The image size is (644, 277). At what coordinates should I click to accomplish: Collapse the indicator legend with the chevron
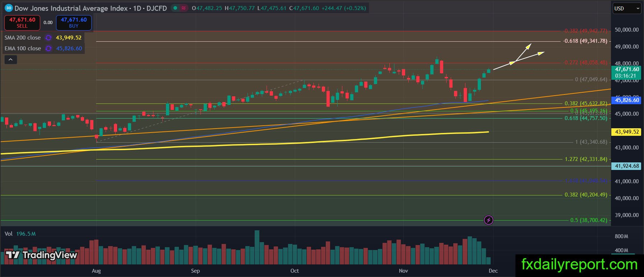tap(11, 60)
